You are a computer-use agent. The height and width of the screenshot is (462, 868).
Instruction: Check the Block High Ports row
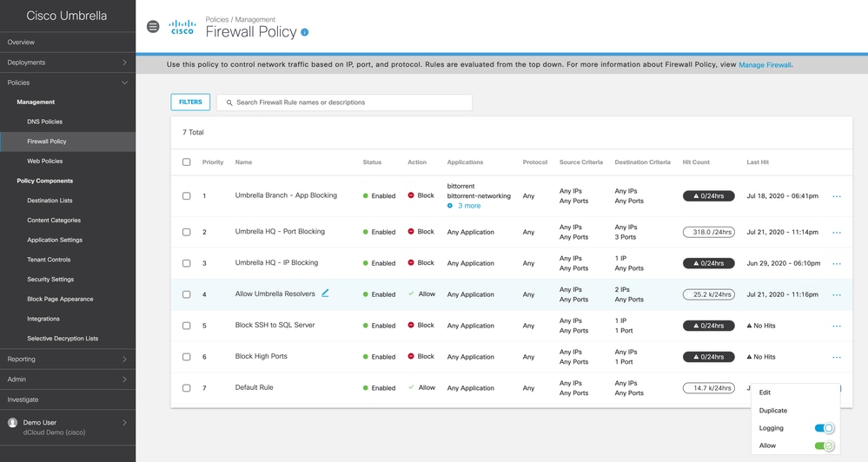[187, 357]
